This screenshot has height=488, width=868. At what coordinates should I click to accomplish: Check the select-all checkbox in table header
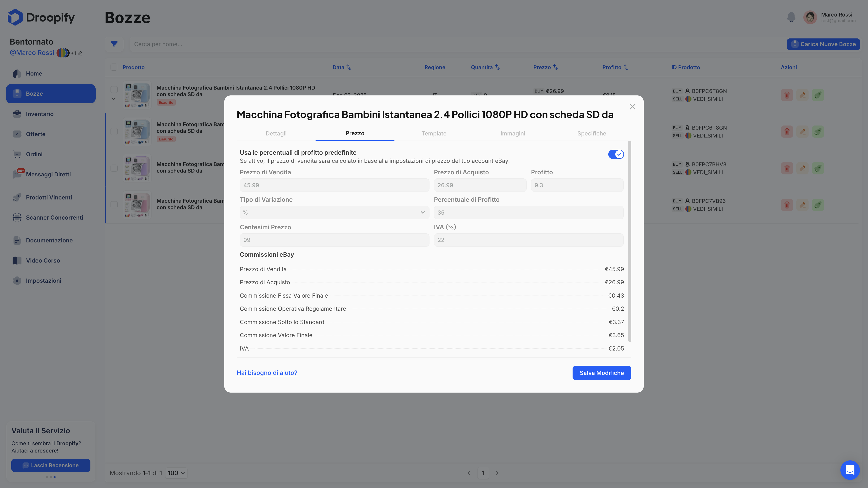click(x=114, y=67)
